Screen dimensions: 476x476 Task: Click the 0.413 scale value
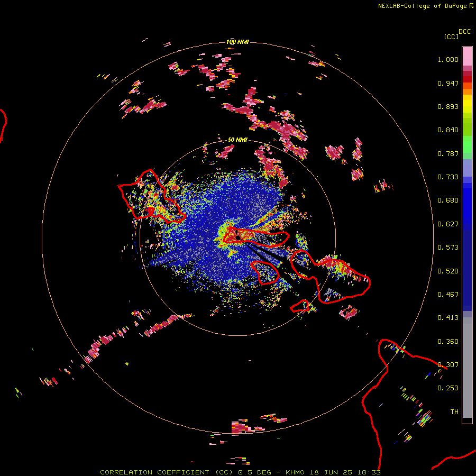(x=448, y=318)
